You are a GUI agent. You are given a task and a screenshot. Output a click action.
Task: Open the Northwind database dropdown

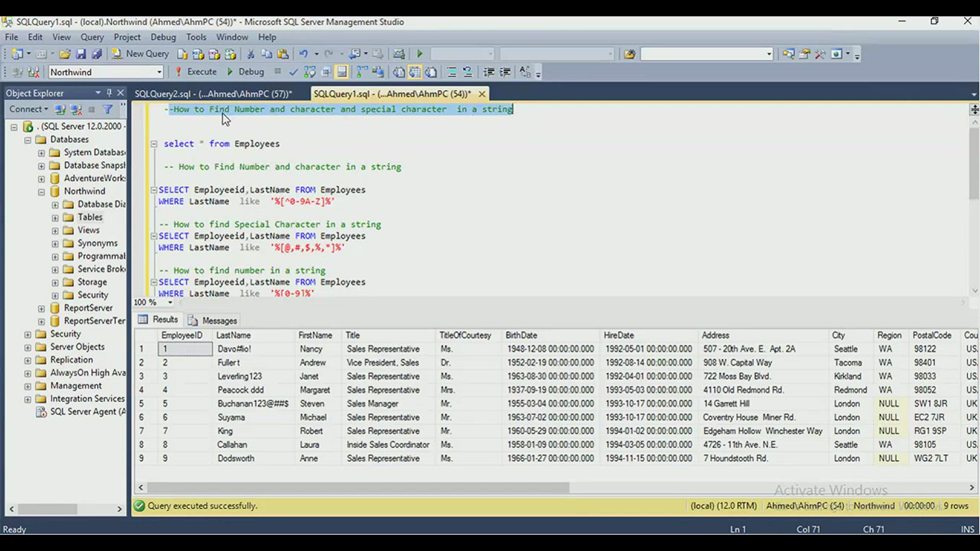click(x=159, y=72)
